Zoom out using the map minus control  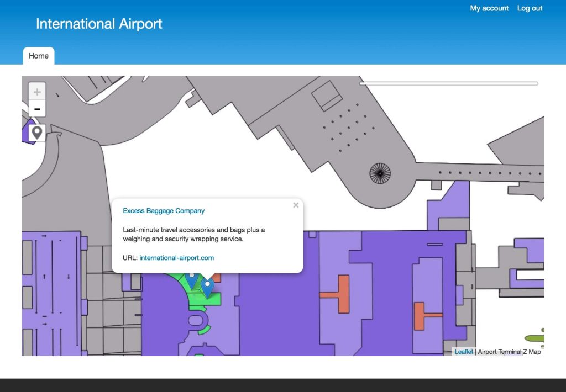(36, 108)
